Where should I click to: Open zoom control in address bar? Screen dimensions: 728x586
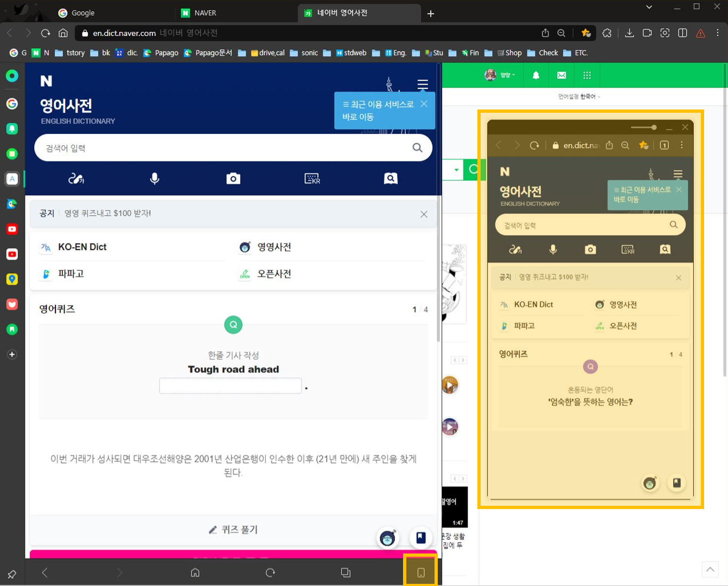point(561,33)
